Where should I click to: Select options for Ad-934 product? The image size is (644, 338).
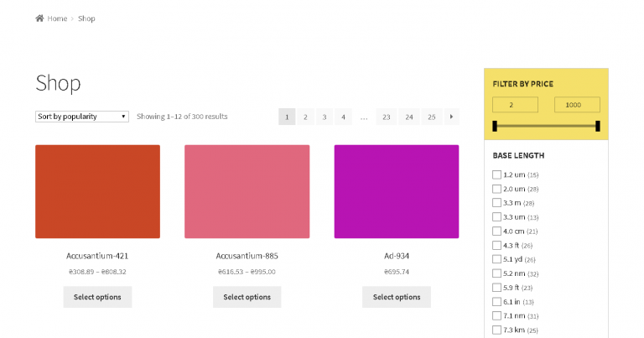(x=397, y=297)
